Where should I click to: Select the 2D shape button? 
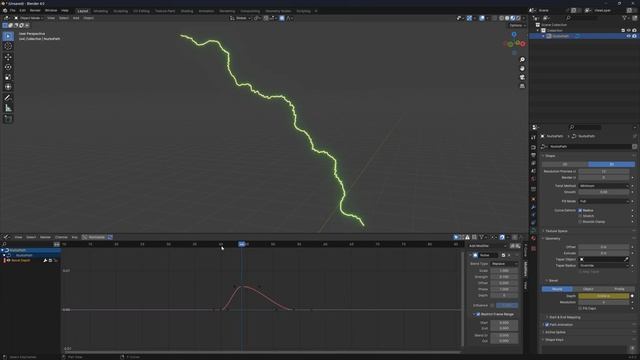565,164
